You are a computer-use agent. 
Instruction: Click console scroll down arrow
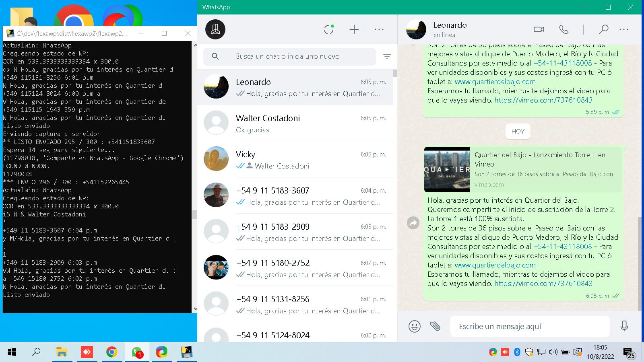click(195, 309)
